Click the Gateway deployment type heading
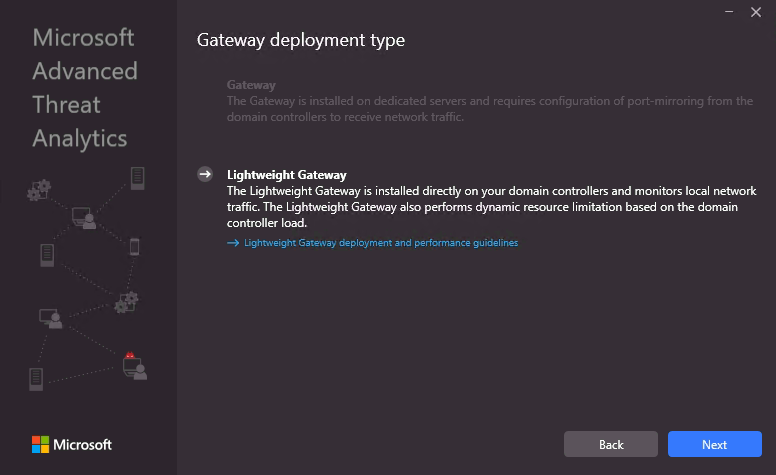The width and height of the screenshot is (776, 475). coord(301,41)
